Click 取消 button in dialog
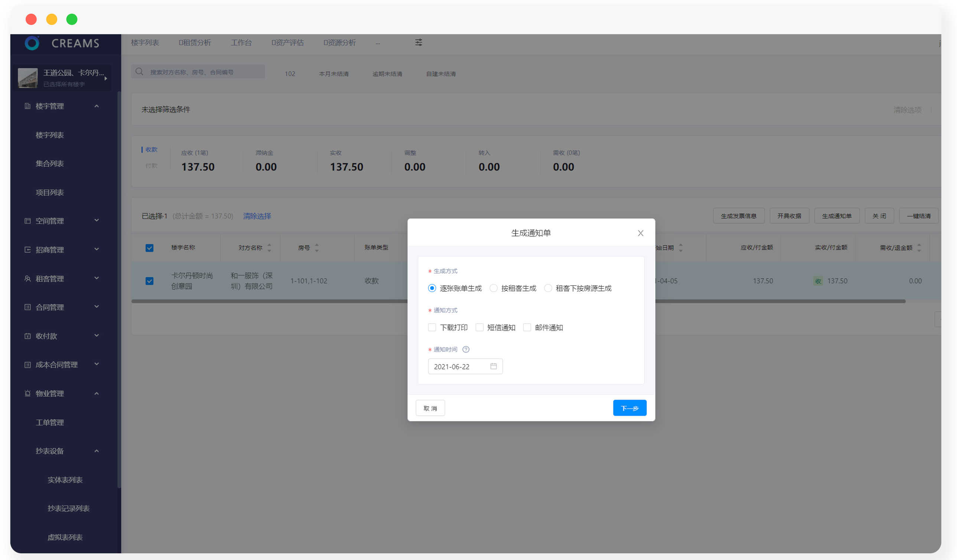Image resolution: width=957 pixels, height=560 pixels. (430, 408)
